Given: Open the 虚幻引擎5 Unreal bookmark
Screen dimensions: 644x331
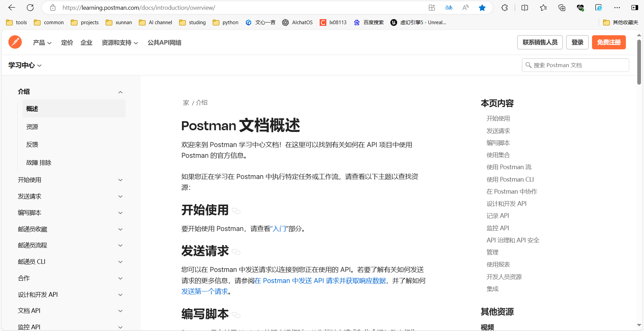Looking at the screenshot, I should pyautogui.click(x=418, y=22).
